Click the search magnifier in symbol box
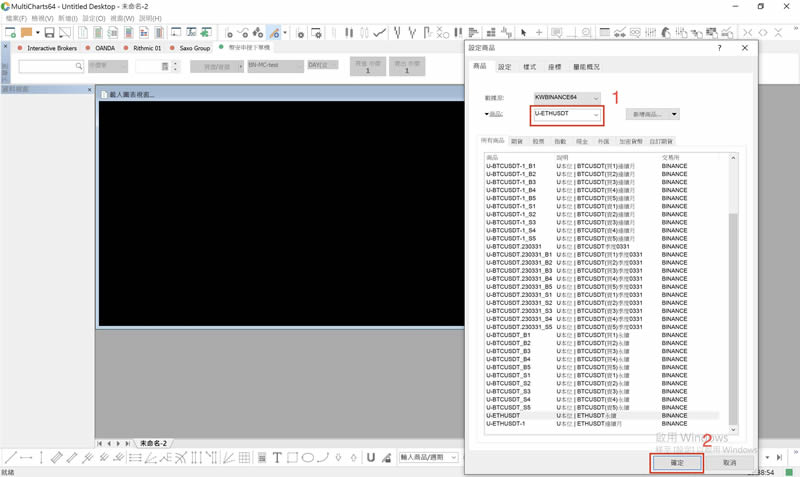 pyautogui.click(x=79, y=66)
